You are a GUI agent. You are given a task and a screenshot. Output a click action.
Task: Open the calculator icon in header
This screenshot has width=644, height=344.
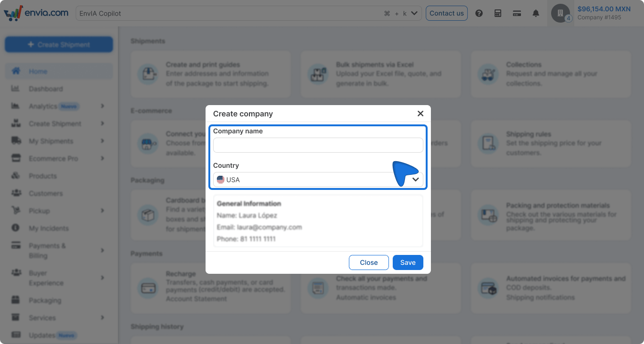click(x=498, y=13)
